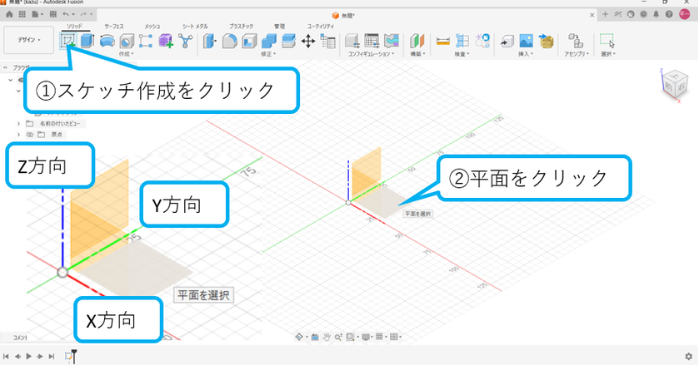Select the Extrude tool icon
698x365 pixels.
tap(87, 41)
